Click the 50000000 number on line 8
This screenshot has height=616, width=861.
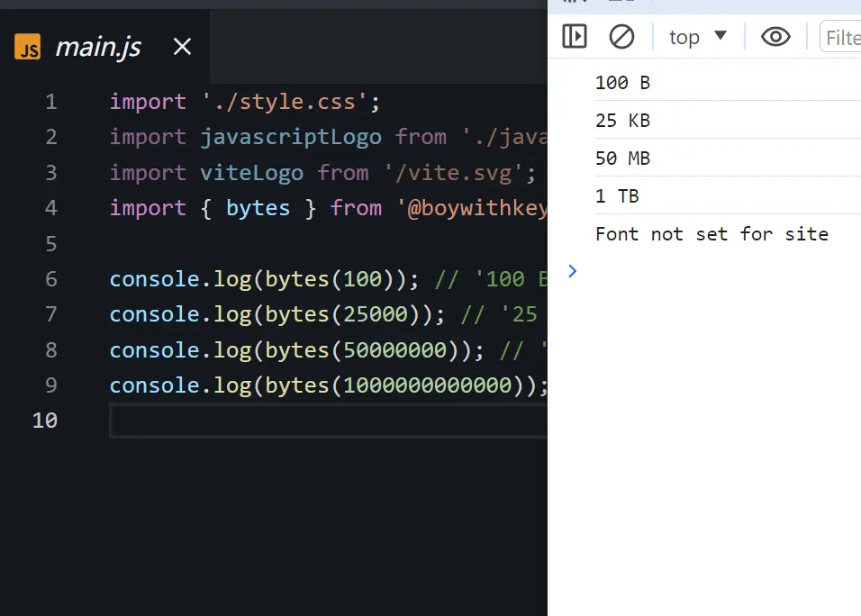(x=394, y=350)
